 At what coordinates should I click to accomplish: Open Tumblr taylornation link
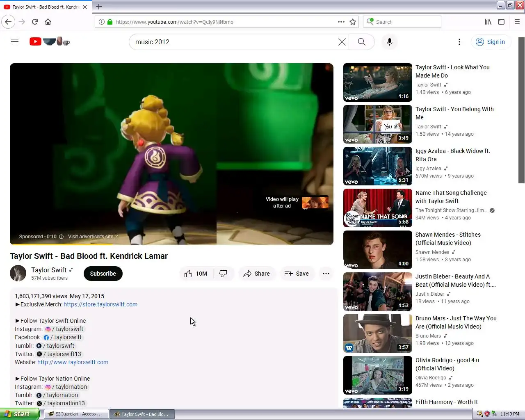(x=57, y=395)
